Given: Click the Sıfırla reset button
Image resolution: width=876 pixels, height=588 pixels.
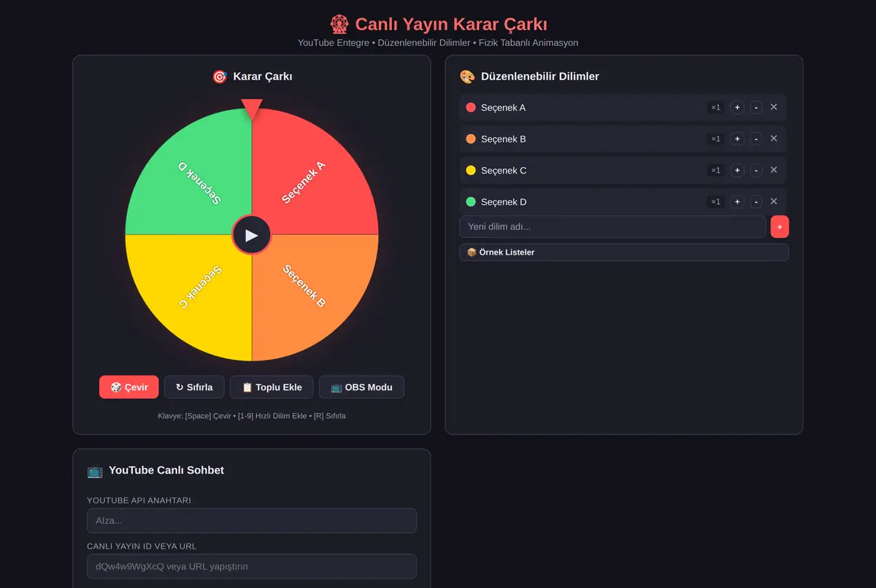Looking at the screenshot, I should pos(194,387).
